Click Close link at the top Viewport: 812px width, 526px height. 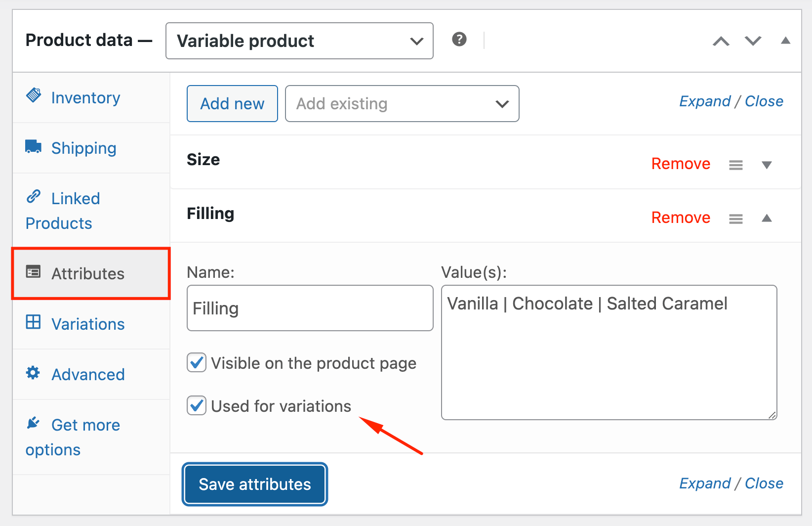[764, 101]
